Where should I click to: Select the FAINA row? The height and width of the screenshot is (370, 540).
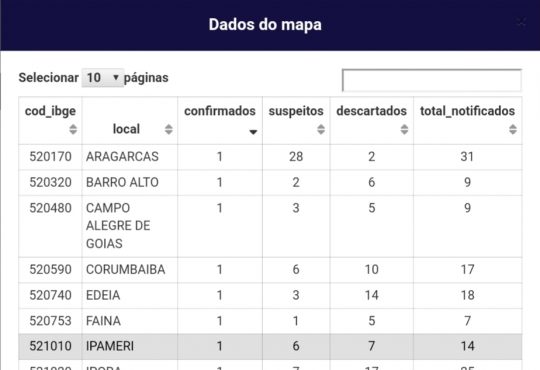(x=270, y=321)
